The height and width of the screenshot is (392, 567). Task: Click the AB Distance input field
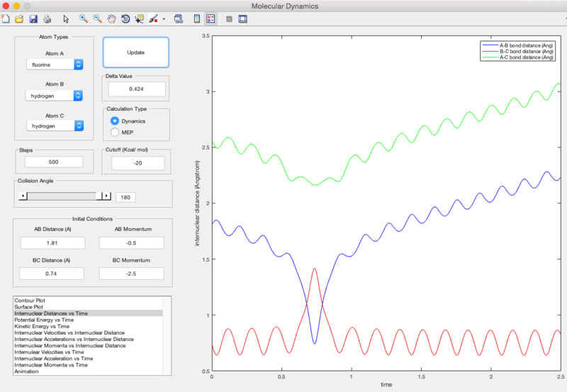52,243
